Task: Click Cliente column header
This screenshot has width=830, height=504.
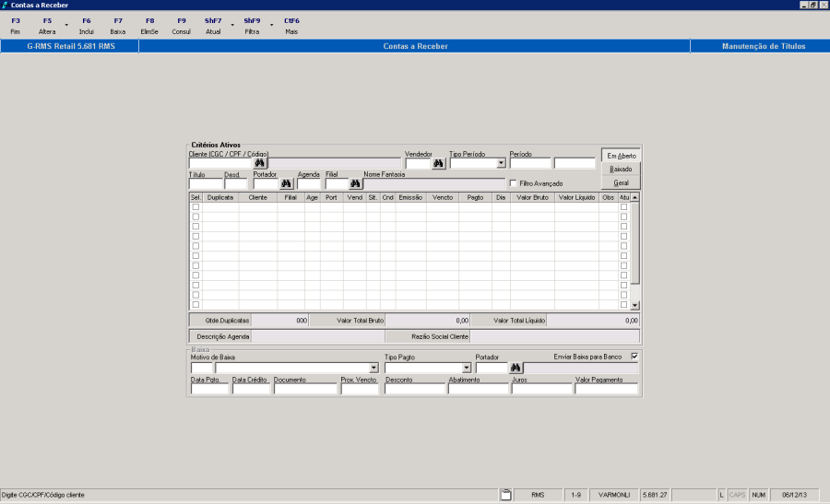Action: click(x=258, y=197)
